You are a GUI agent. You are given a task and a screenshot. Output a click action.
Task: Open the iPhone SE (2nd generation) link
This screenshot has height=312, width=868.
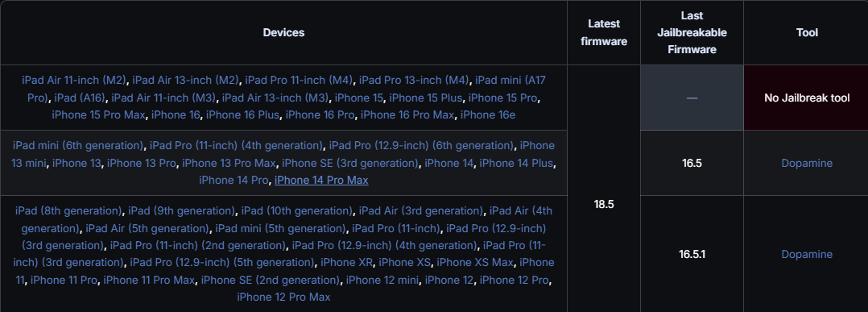(x=271, y=280)
